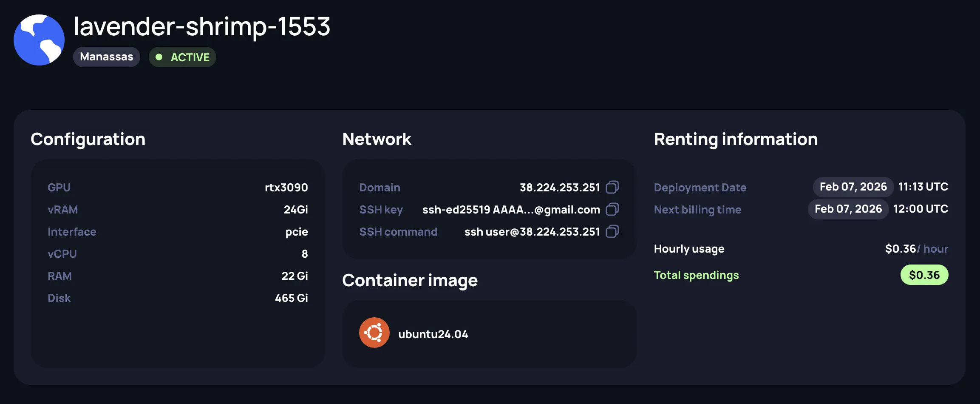Click the instance title lavender-shrimp-1553
This screenshot has height=404, width=980.
click(201, 26)
